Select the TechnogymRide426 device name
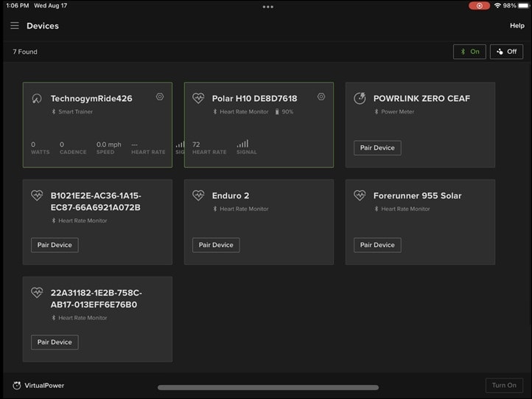This screenshot has width=532, height=399. (x=91, y=99)
